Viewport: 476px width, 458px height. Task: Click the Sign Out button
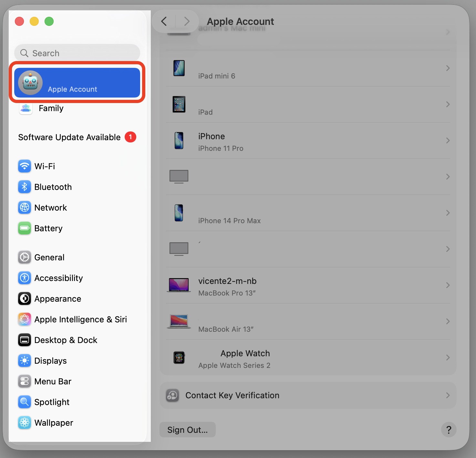pyautogui.click(x=188, y=430)
